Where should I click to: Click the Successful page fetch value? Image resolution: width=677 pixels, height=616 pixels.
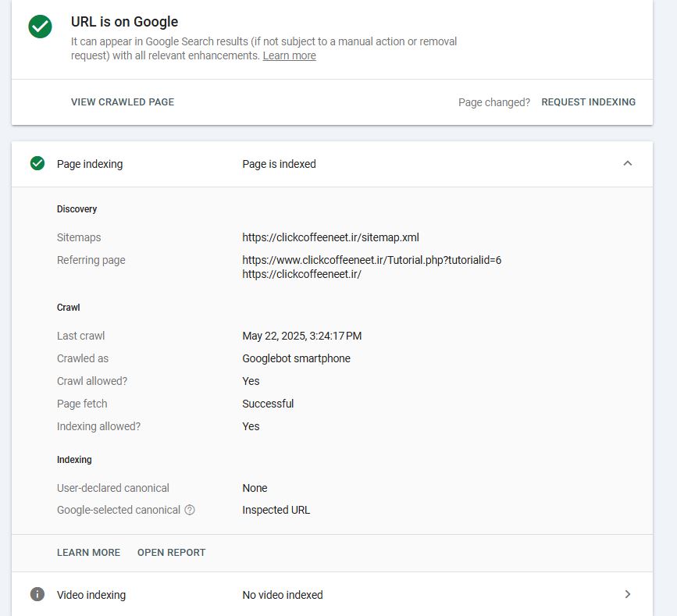point(268,404)
